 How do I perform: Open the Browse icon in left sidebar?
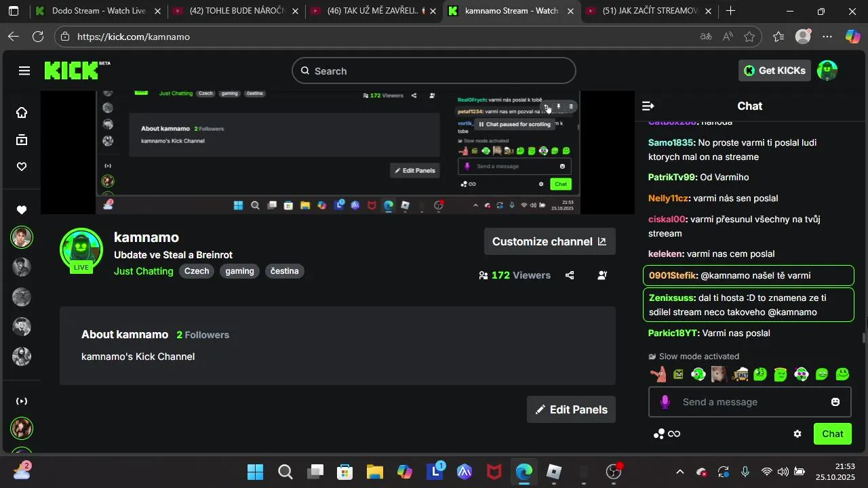coord(22,140)
